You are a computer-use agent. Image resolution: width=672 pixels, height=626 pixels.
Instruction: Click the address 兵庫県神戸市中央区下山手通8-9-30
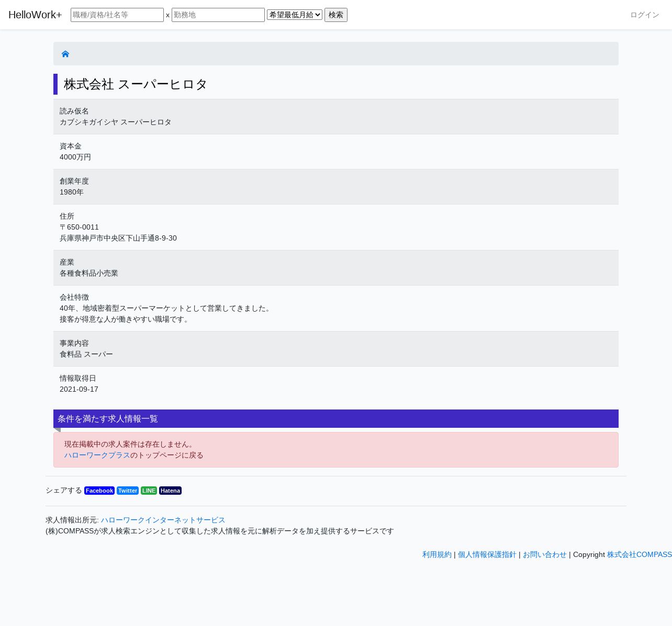118,238
